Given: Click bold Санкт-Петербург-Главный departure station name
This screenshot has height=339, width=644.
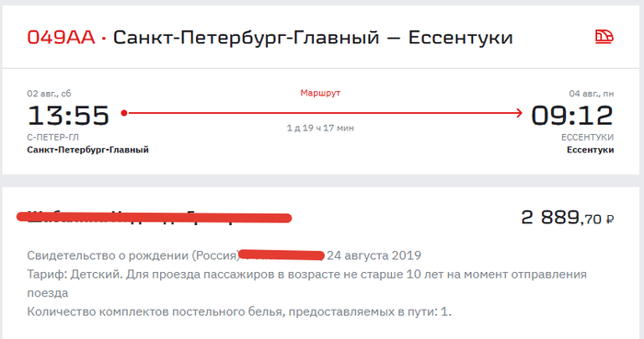Looking at the screenshot, I should tap(88, 150).
